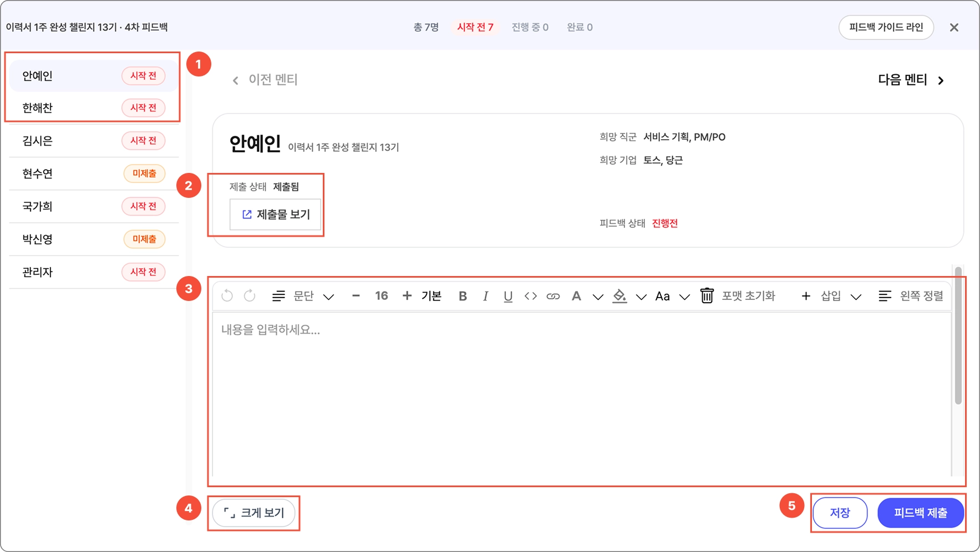This screenshot has height=552, width=980.
Task: Open the 왼쪽 정렬 alignment dropdown
Action: [911, 296]
